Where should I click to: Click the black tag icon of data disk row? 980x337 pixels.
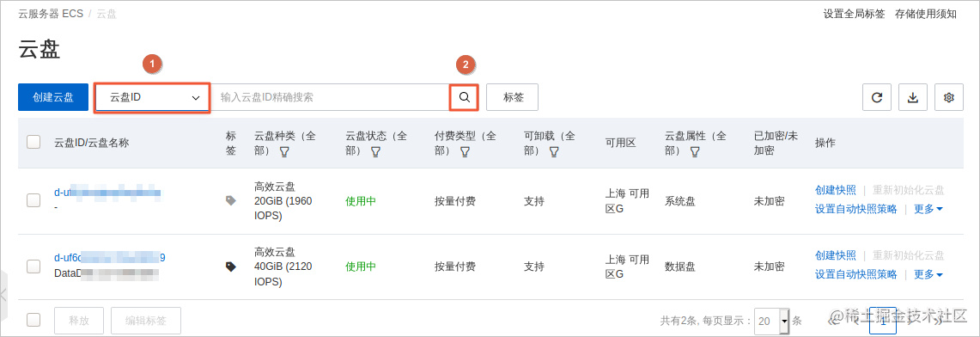[231, 267]
